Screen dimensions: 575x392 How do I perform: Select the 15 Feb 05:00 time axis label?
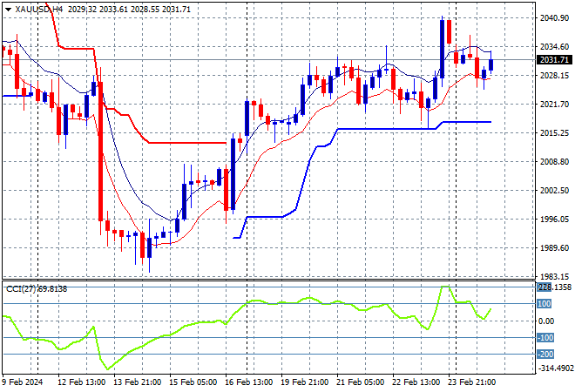point(193,382)
